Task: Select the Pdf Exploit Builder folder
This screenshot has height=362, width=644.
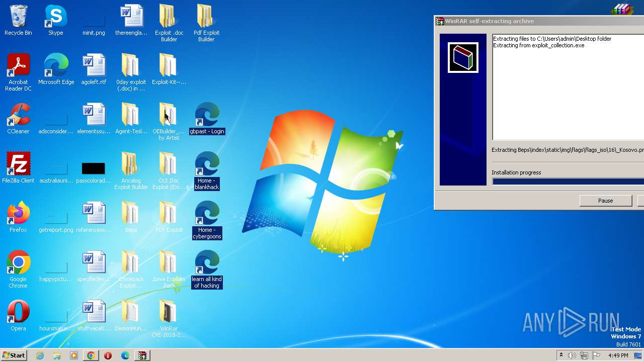Action: pos(206,24)
